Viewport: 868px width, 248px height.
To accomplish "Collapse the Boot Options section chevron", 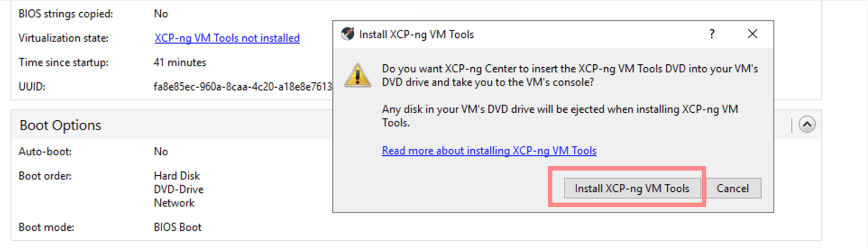I will 807,125.
